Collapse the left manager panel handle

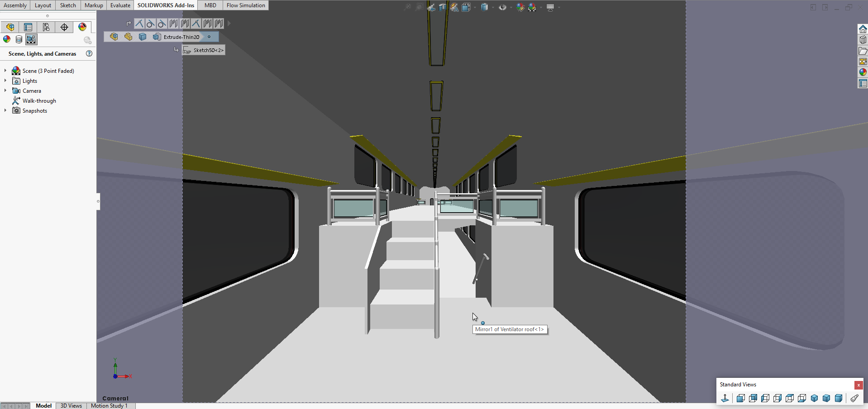pos(98,201)
